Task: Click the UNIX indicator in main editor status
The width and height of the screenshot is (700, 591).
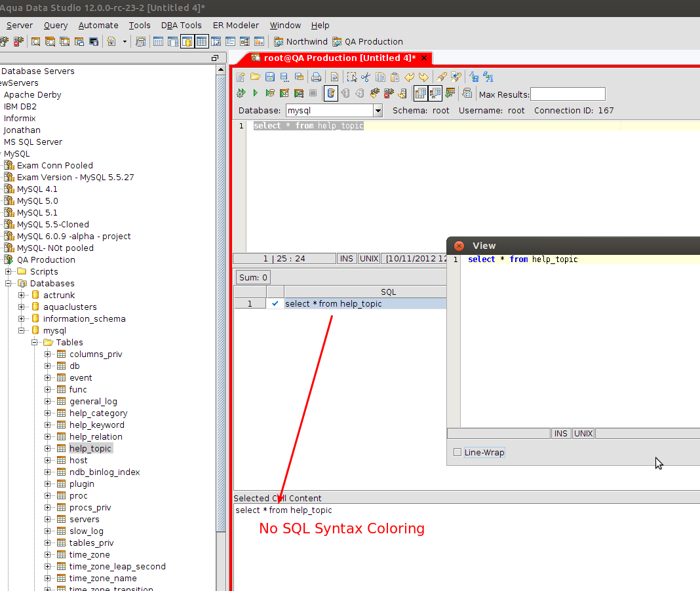Action: pyautogui.click(x=369, y=258)
